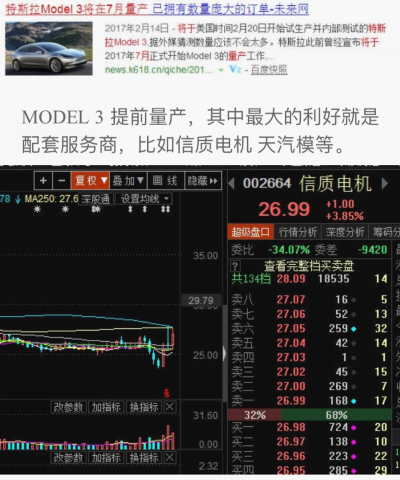Select the 超级盘口 tab
This screenshot has height=480, width=400.
[251, 232]
